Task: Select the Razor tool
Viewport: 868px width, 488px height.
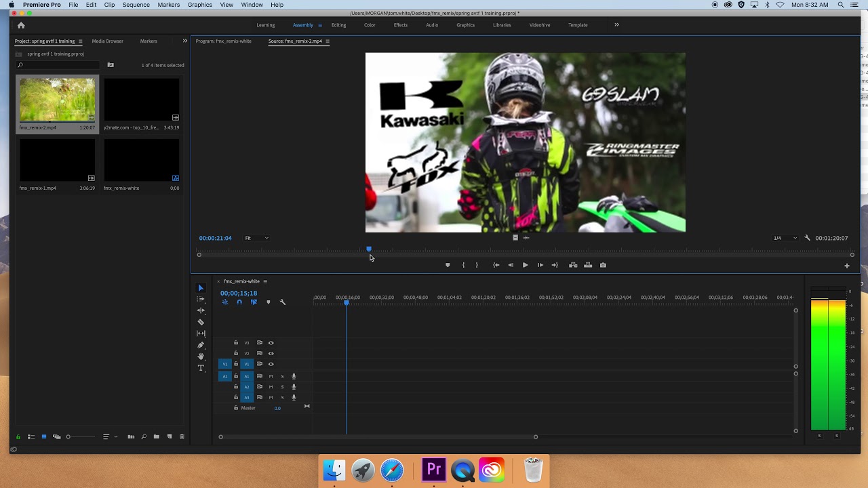Action: [x=201, y=322]
